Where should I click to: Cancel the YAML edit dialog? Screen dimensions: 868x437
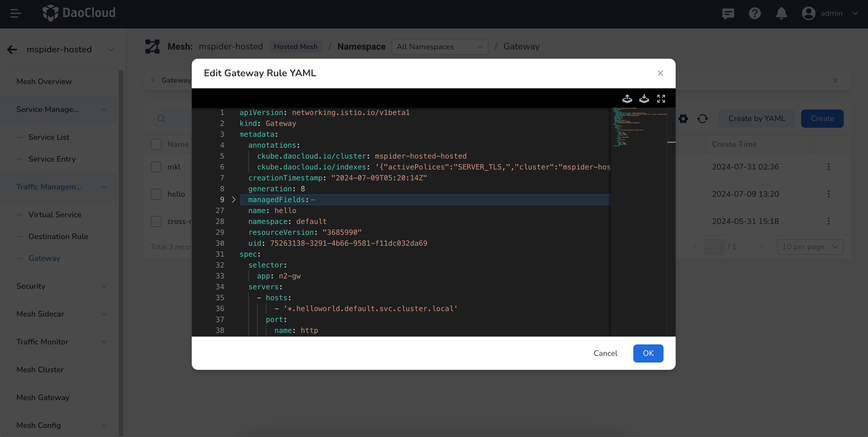(605, 353)
